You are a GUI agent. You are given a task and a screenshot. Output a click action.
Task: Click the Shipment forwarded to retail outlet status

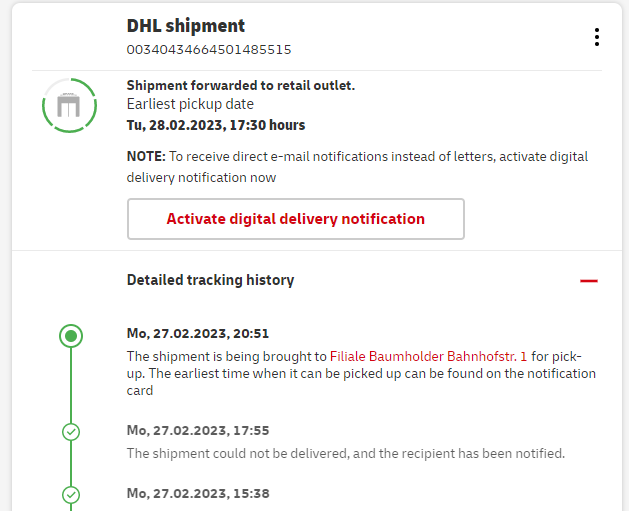pyautogui.click(x=241, y=86)
